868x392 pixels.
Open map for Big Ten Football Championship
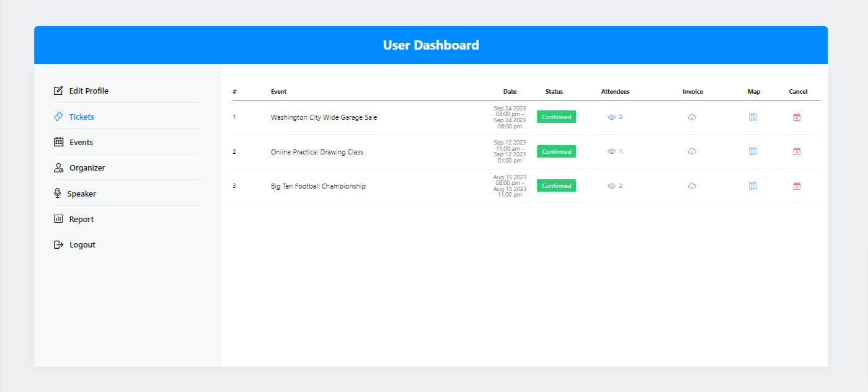pos(753,186)
